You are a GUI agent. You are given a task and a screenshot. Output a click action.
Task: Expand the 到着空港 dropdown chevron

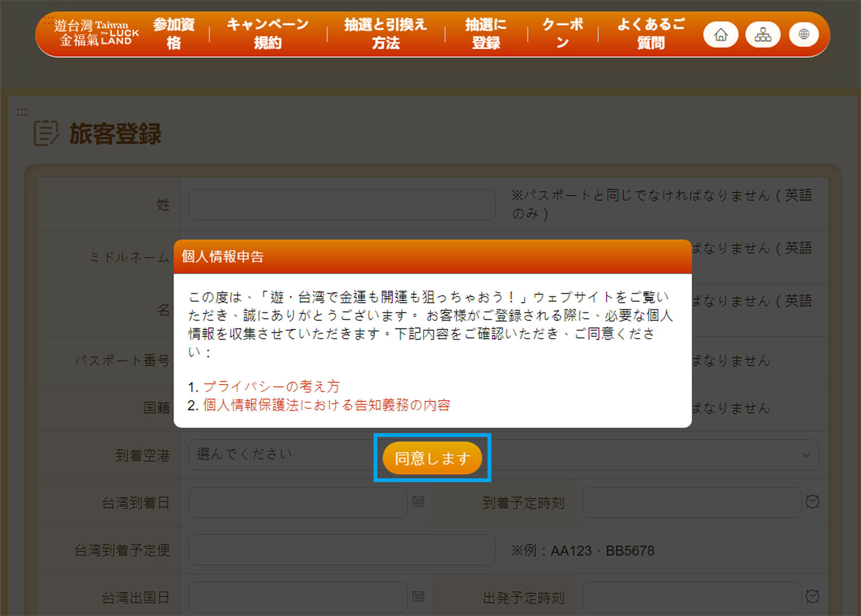806,455
